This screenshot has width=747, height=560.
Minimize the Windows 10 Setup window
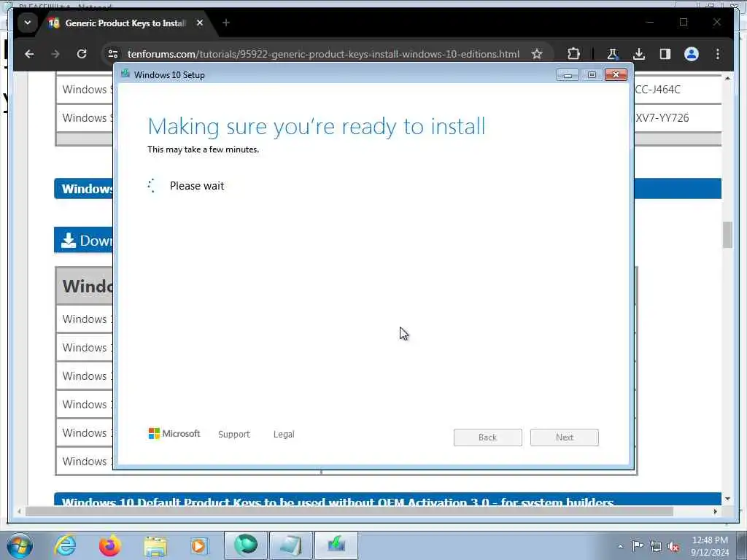coord(568,75)
